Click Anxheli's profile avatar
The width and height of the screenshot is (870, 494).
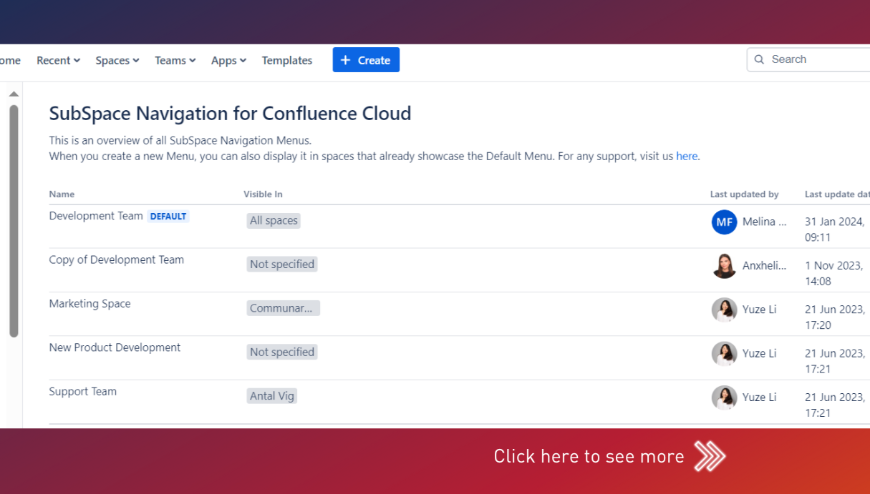point(724,266)
